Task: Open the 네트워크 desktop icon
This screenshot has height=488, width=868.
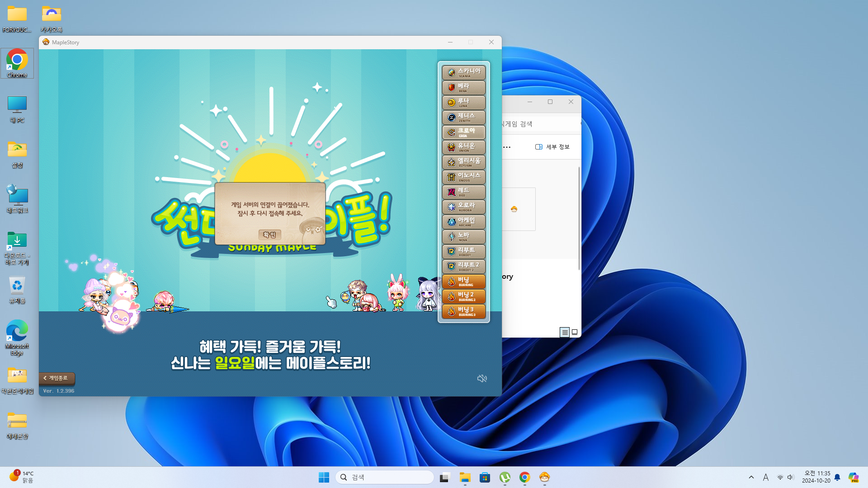Action: coord(17,199)
